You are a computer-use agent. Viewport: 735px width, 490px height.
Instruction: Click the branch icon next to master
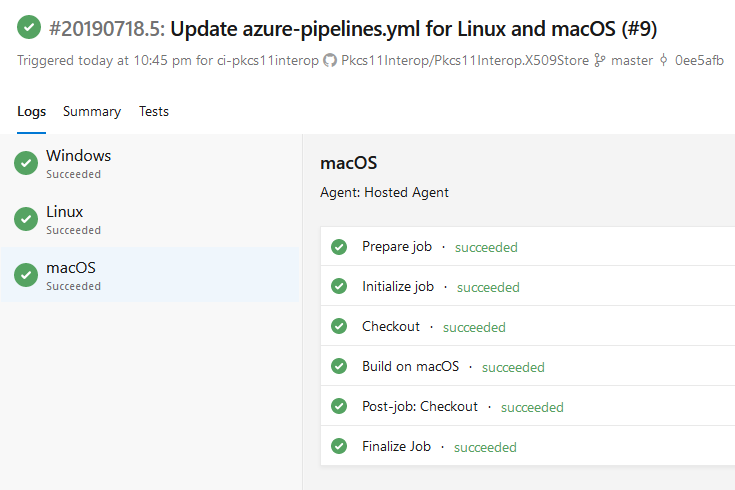coord(600,61)
